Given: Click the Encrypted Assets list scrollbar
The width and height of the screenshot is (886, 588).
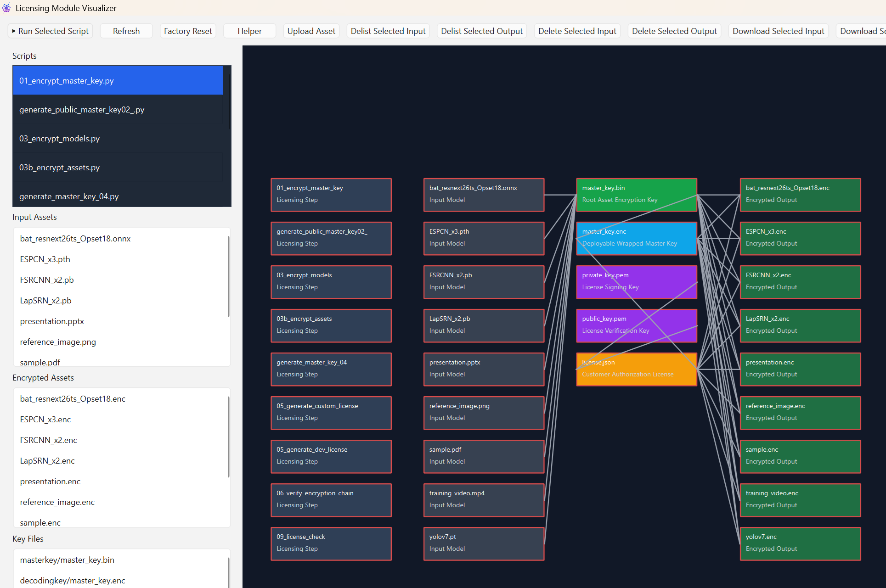Looking at the screenshot, I should point(229,437).
